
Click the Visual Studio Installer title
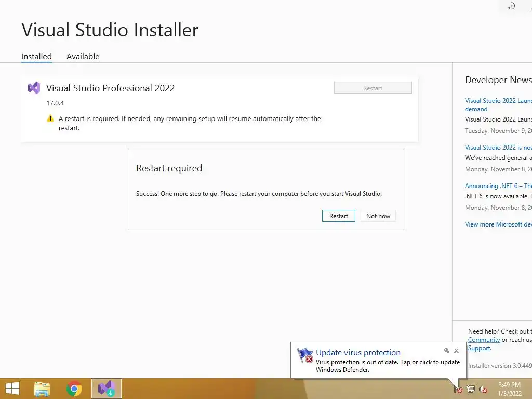click(x=110, y=30)
